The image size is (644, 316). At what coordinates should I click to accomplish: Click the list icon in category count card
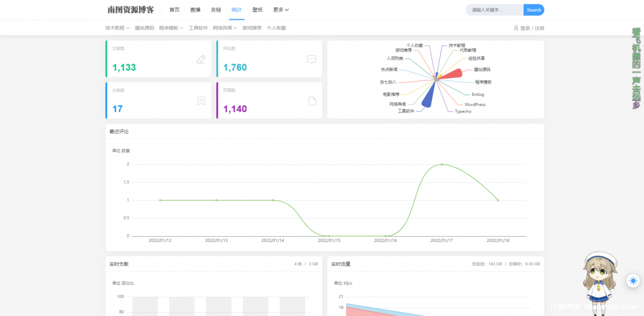click(201, 100)
